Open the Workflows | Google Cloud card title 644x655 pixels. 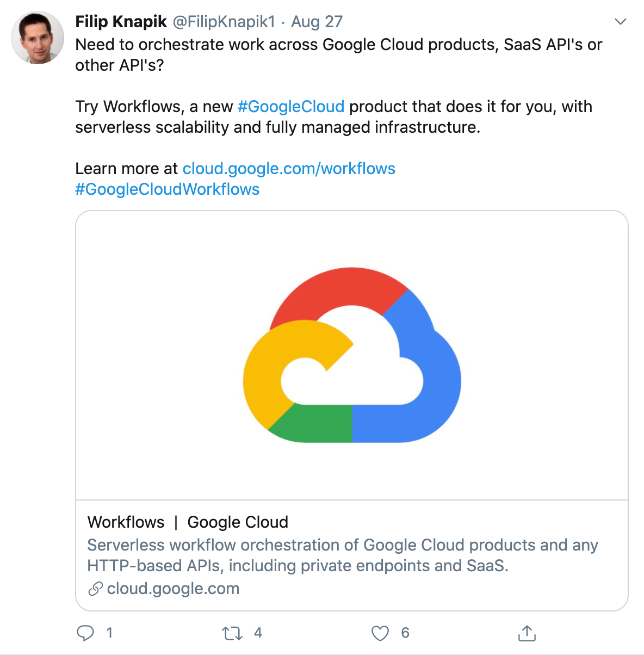click(188, 522)
